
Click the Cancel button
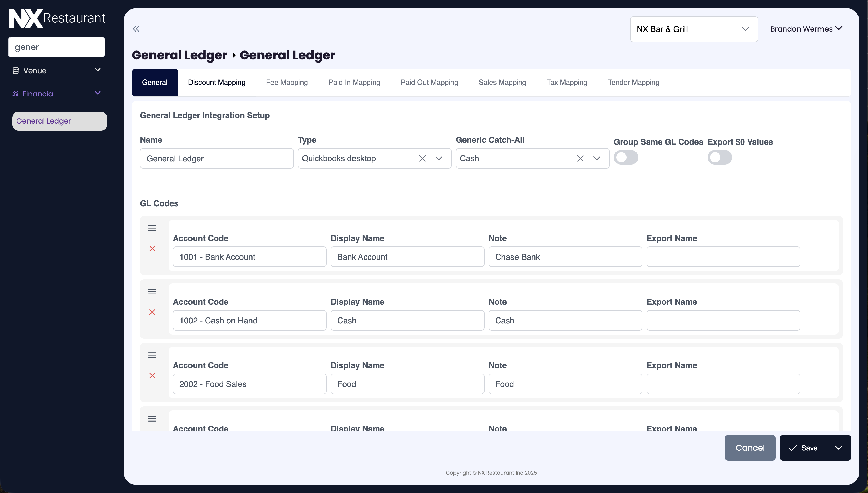750,448
